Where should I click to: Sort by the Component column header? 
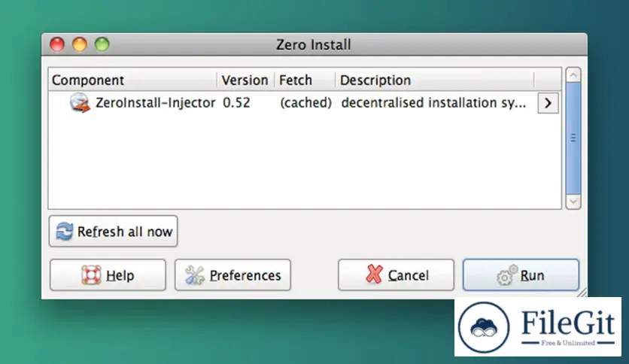132,80
